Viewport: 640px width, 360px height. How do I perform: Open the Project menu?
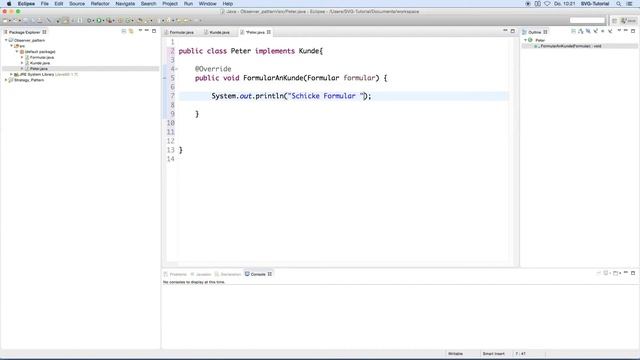click(170, 4)
